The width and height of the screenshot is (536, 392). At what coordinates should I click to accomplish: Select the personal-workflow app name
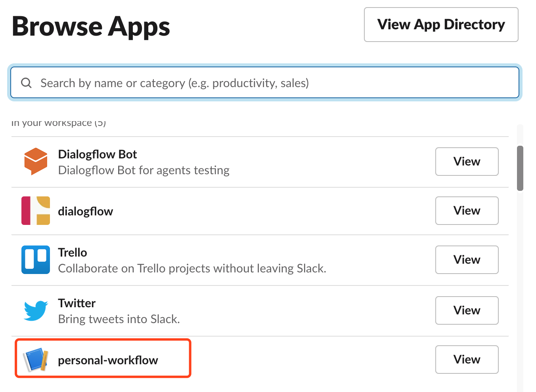coord(108,360)
